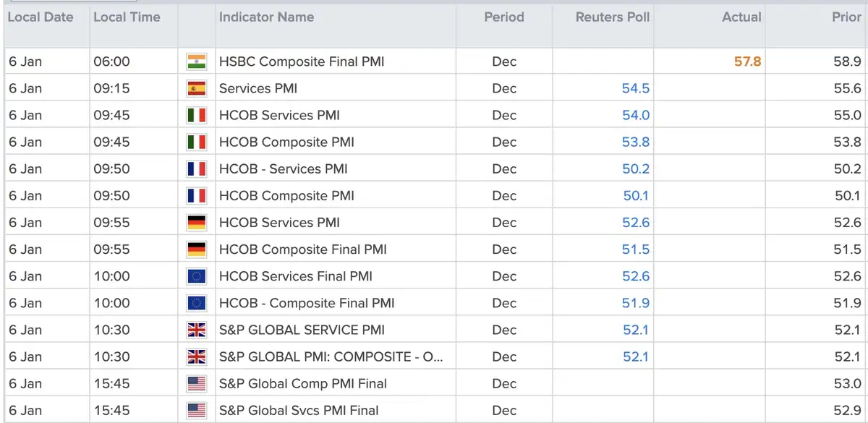Select the Italy flag next to HCOB Composite PMI
Screen dimensions: 868x423
(196, 142)
